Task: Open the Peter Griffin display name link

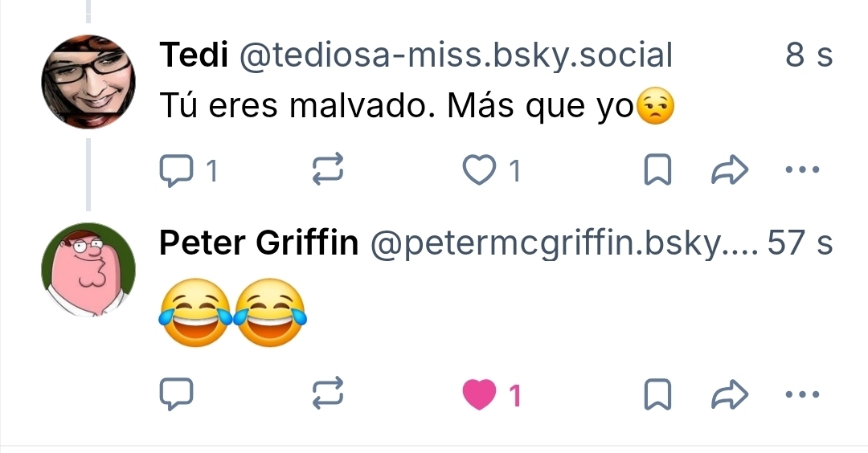Action: 259,242
